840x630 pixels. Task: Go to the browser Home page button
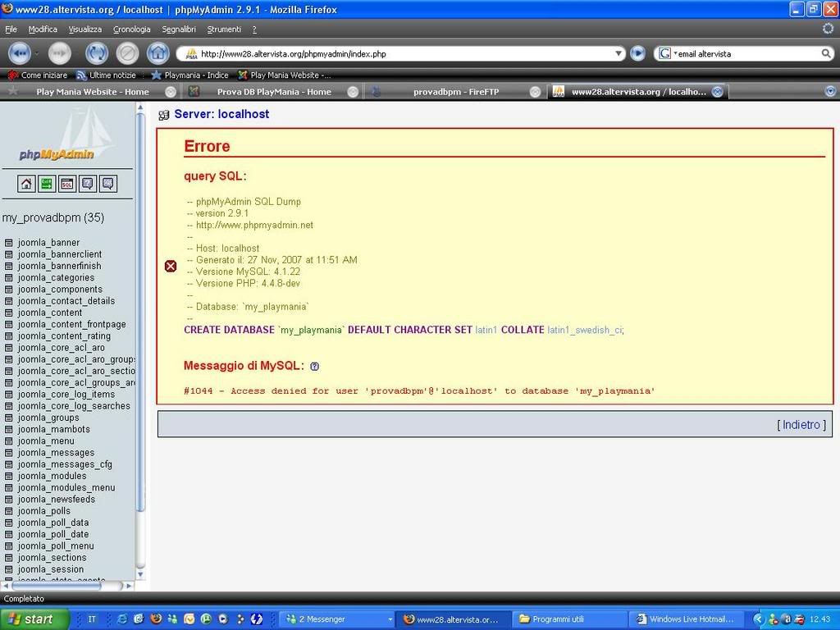coord(157,53)
